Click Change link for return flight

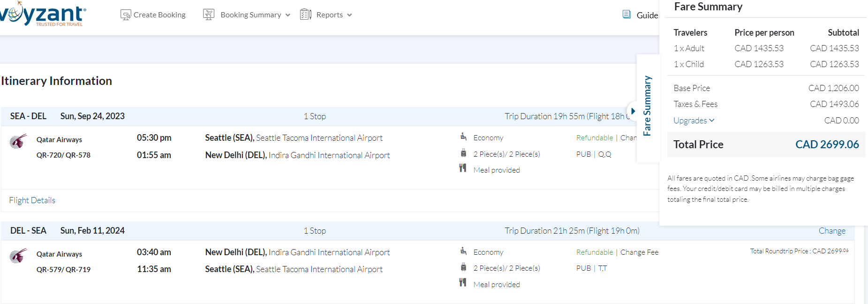[x=832, y=231]
